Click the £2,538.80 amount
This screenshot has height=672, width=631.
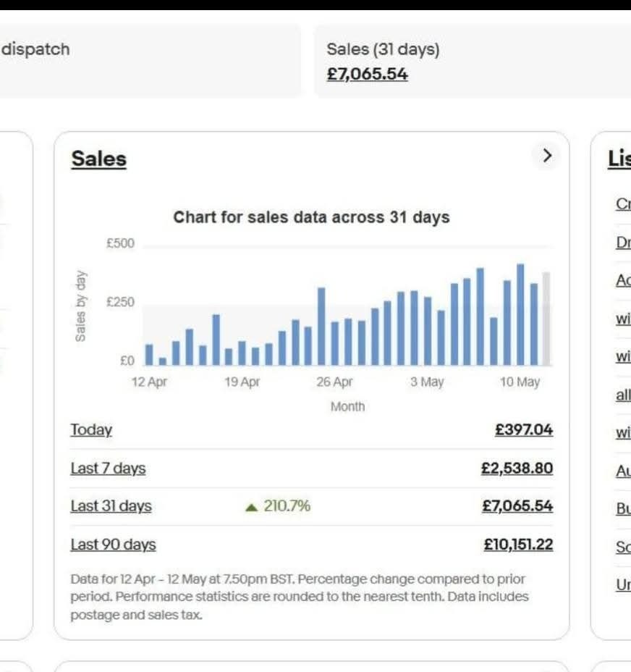point(517,468)
